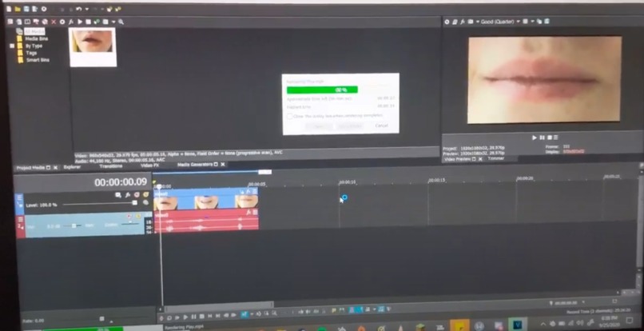The image size is (644, 331).
Task: Pause the video preview
Action: (543, 138)
